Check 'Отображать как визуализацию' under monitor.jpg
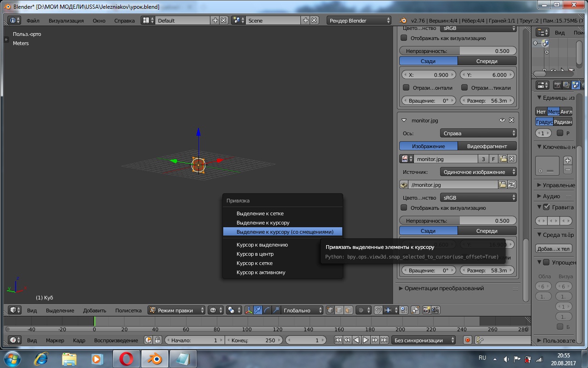This screenshot has height=368, width=588. [404, 208]
